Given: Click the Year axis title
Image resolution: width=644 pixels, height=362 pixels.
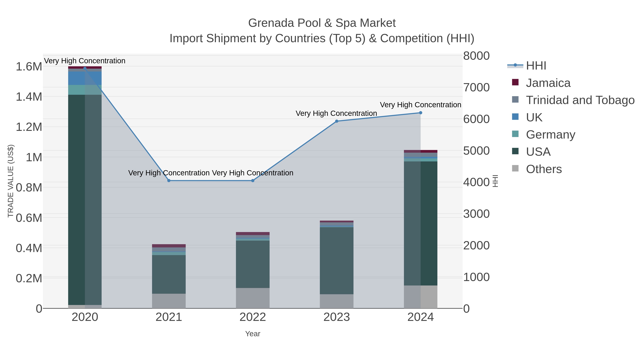Looking at the screenshot, I should point(253,334).
